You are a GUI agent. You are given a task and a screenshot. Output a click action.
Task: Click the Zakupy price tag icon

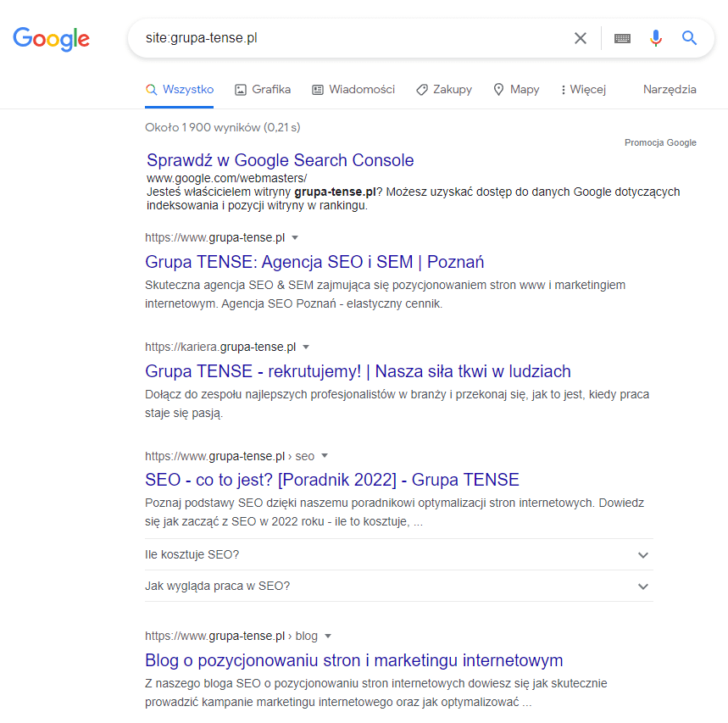(421, 90)
